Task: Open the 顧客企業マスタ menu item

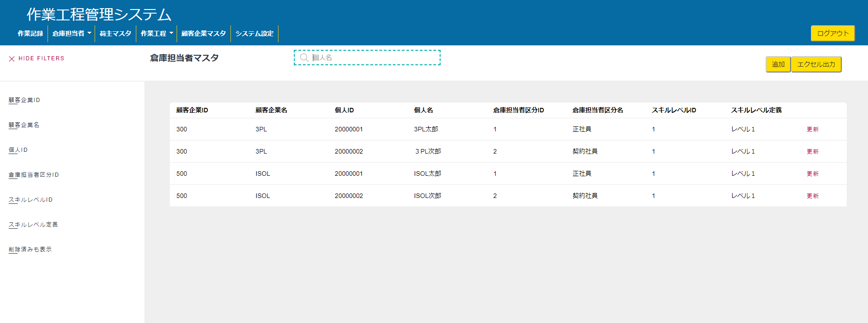Action: click(204, 34)
